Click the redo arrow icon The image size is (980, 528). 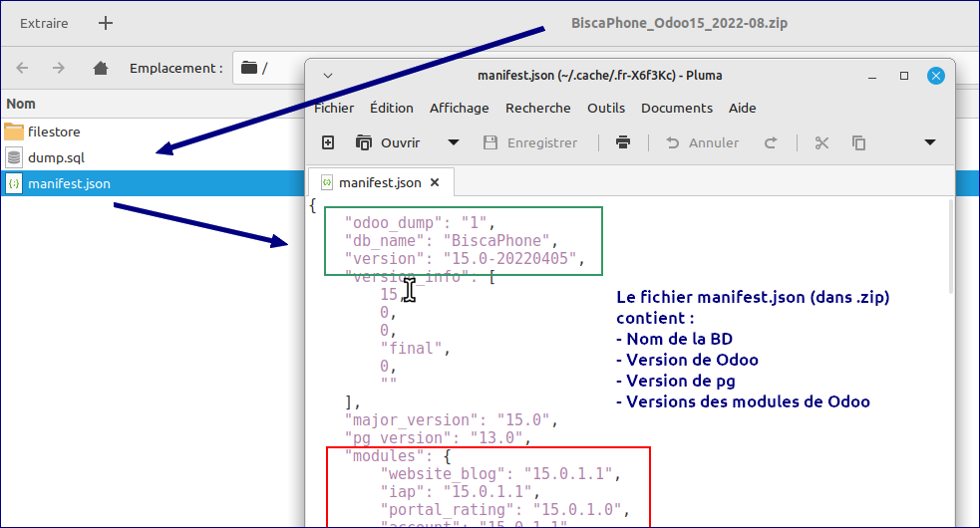coord(771,142)
